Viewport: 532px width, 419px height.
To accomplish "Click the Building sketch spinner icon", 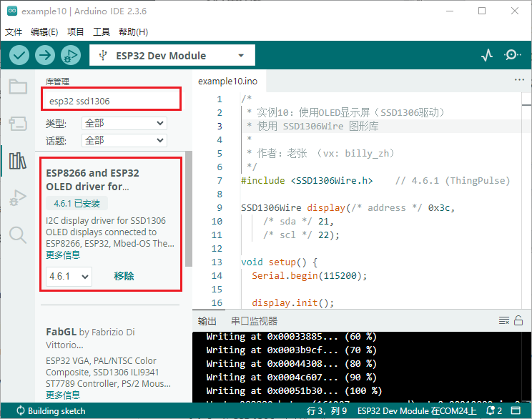I will [x=21, y=411].
